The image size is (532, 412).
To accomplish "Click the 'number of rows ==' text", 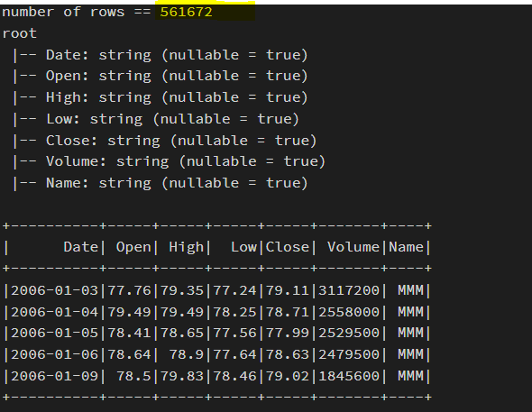I will coord(77,13).
